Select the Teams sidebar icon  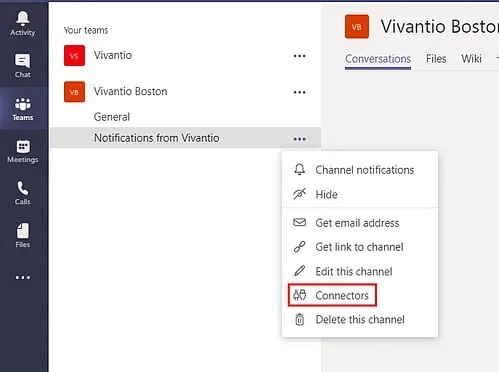click(23, 109)
